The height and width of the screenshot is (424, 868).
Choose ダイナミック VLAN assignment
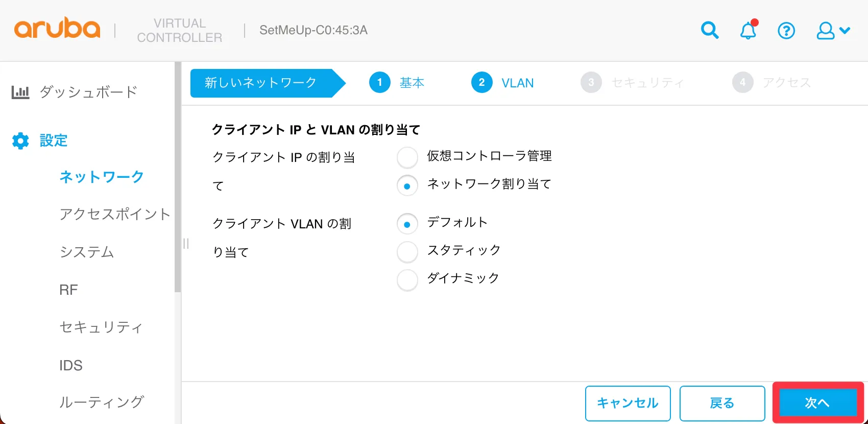pos(407,279)
